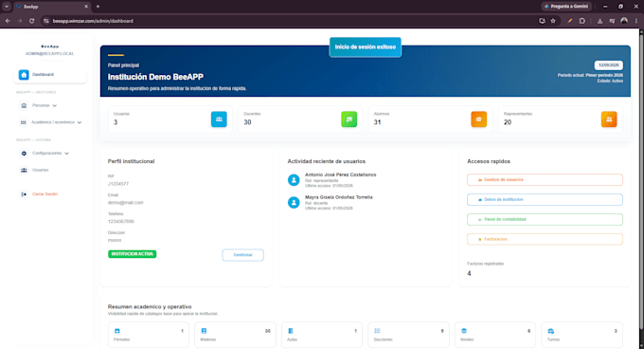644x349 pixels.
Task: Click the Representantes people card icon
Action: [609, 119]
